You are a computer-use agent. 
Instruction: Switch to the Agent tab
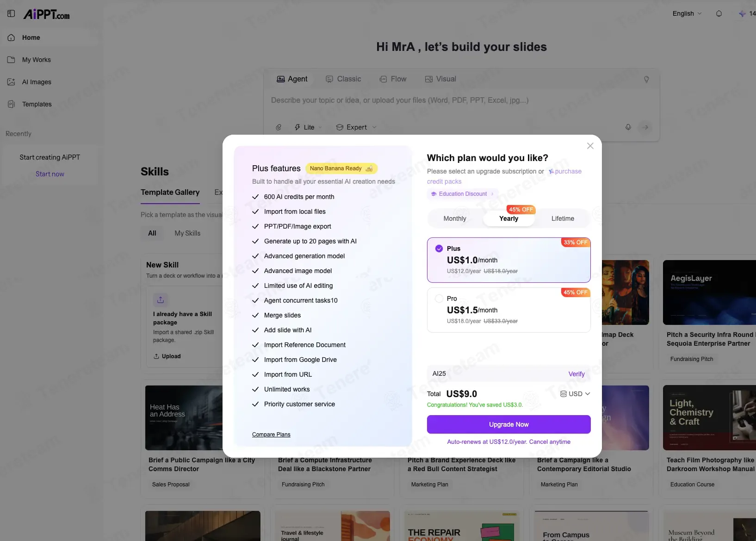click(x=292, y=79)
